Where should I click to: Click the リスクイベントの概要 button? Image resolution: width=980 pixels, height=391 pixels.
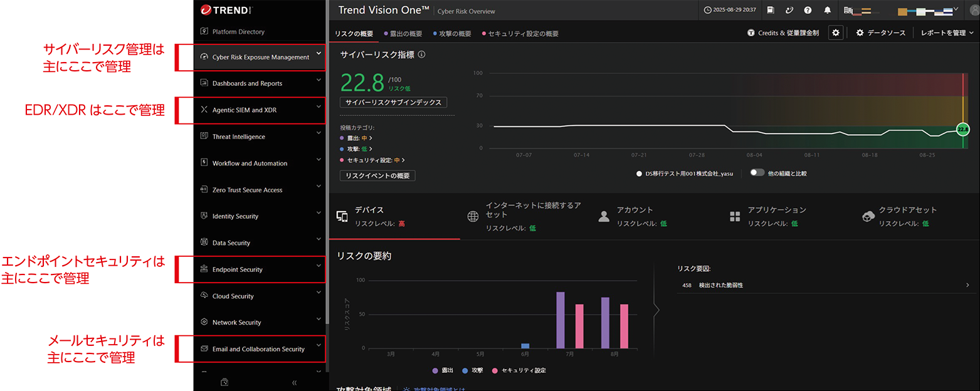pos(377,176)
